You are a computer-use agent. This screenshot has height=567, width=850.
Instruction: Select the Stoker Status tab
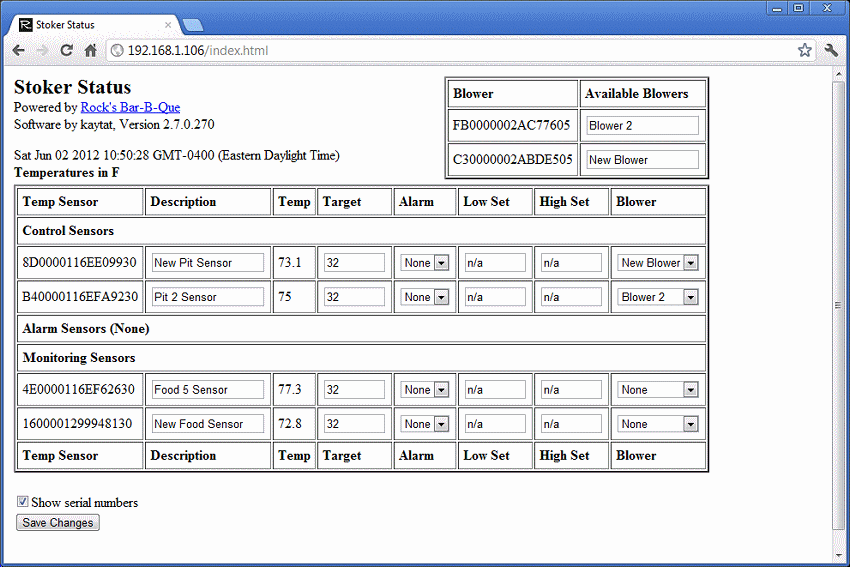pos(95,25)
